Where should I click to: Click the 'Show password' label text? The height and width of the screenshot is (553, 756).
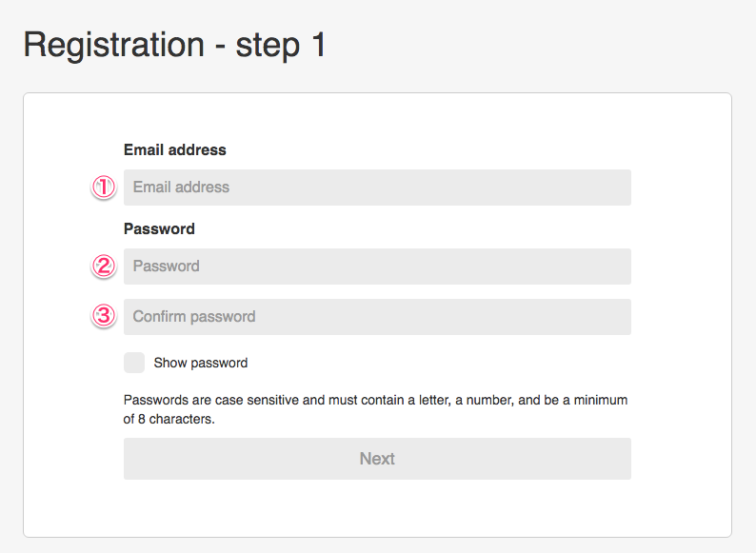tap(201, 363)
